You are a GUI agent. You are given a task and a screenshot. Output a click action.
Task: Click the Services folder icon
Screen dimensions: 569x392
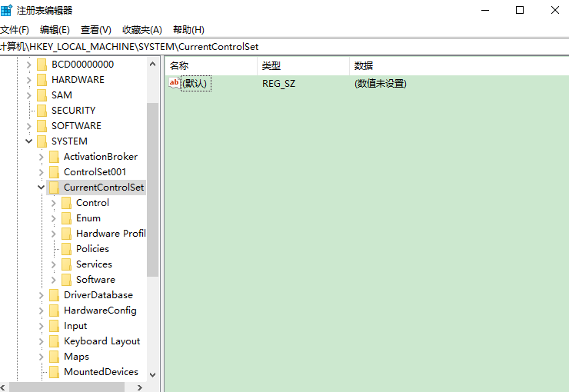66,264
